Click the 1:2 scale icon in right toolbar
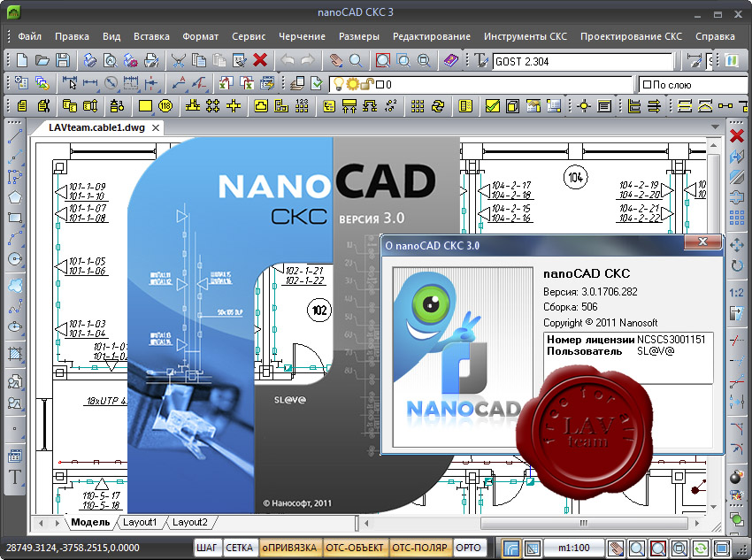This screenshot has width=752, height=560. click(737, 293)
